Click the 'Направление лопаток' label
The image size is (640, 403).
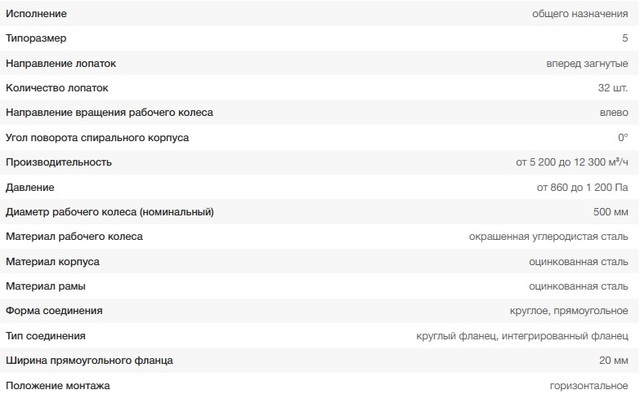coord(61,63)
